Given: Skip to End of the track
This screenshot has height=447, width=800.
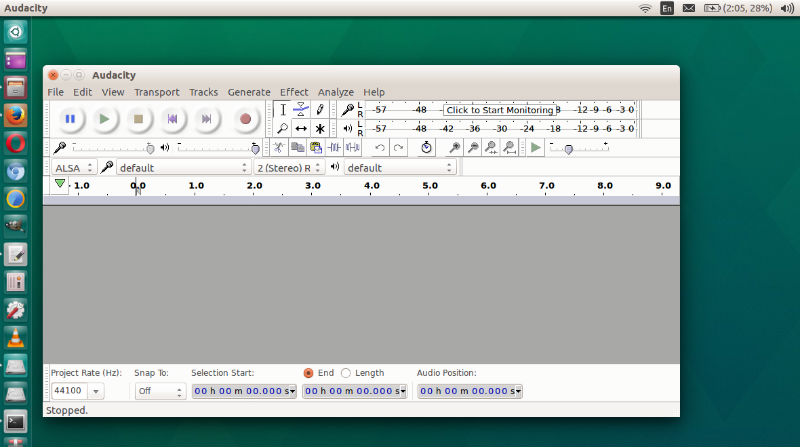Looking at the screenshot, I should coord(207,119).
